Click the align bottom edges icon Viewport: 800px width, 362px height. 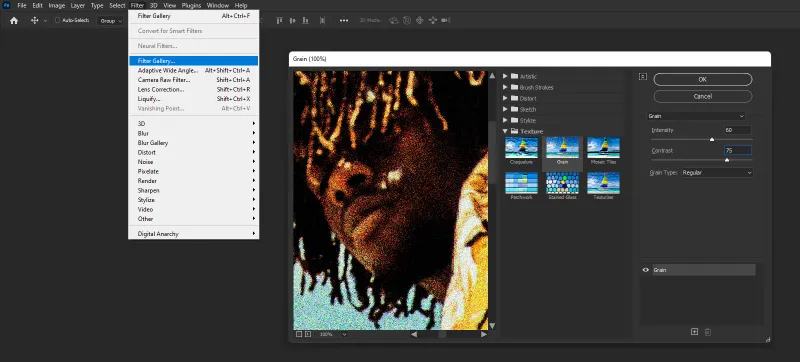(305, 20)
